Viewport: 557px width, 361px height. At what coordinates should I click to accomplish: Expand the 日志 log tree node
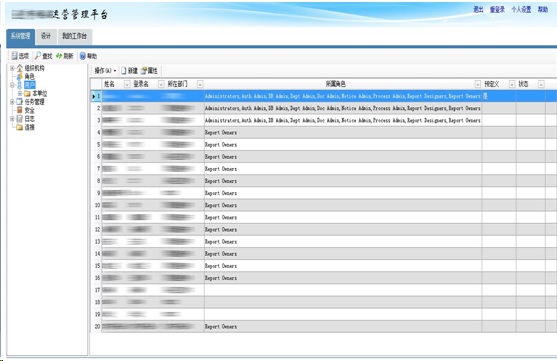(x=12, y=119)
